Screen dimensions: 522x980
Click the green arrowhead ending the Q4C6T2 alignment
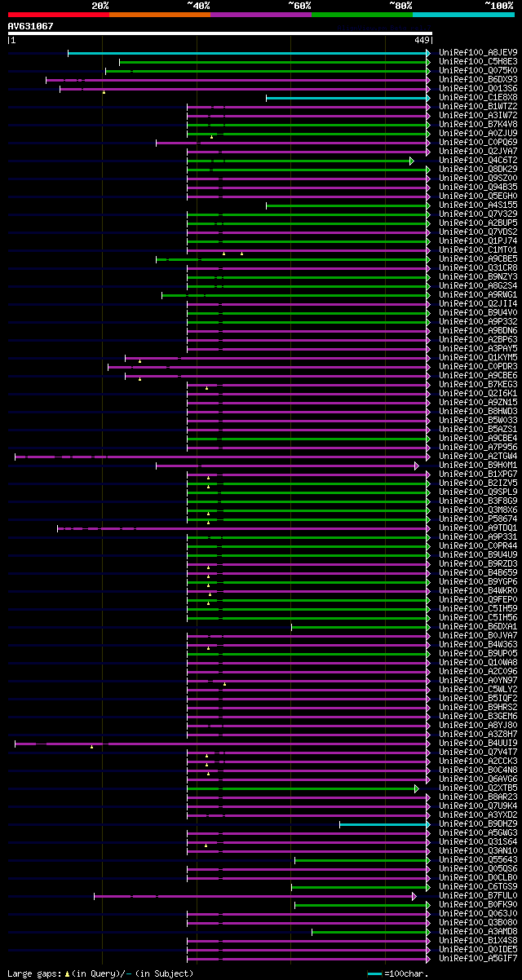click(412, 161)
